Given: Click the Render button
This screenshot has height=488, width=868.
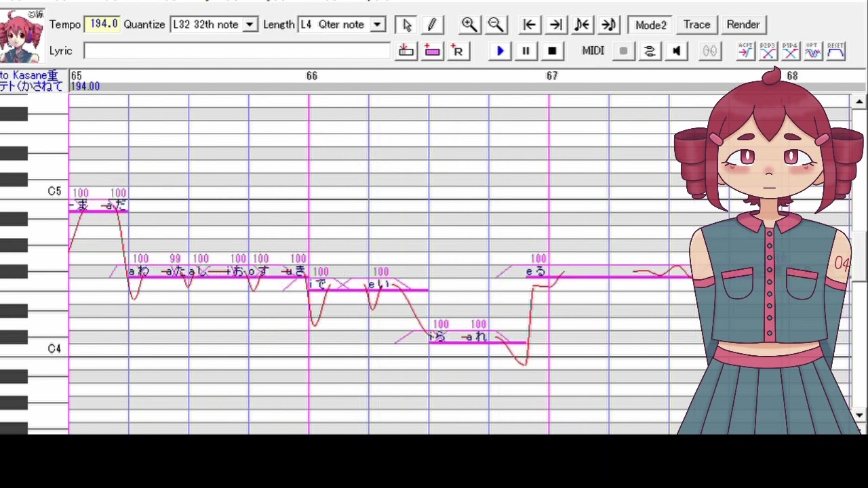Looking at the screenshot, I should [x=743, y=24].
